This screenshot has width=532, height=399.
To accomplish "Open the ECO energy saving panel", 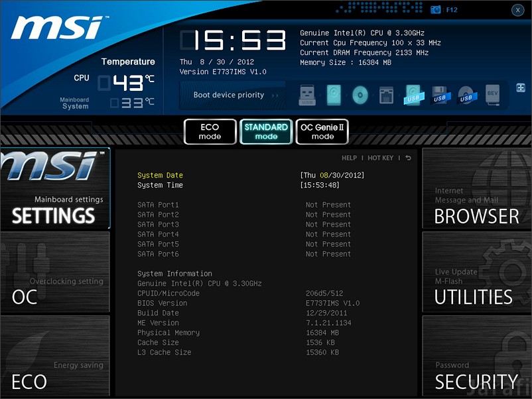I will (x=55, y=356).
